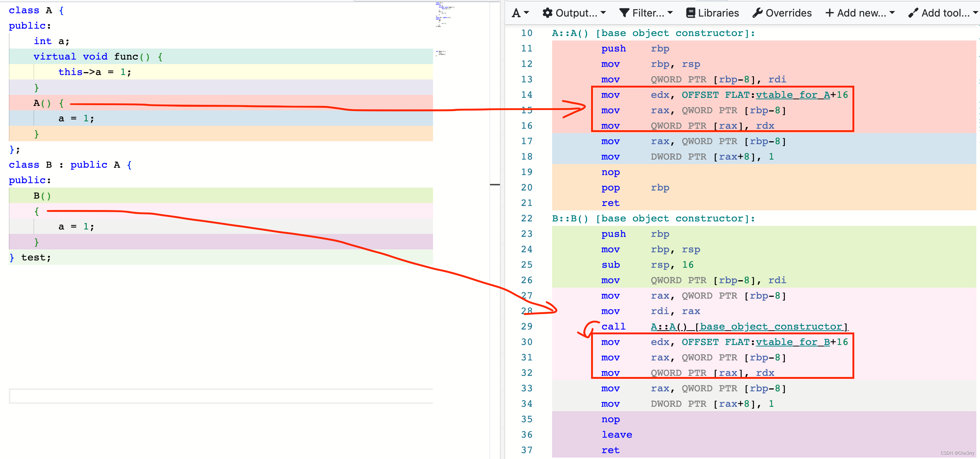Follow the 'vtable_for_A' link on line 14
This screenshot has width=980, height=459.
click(793, 95)
